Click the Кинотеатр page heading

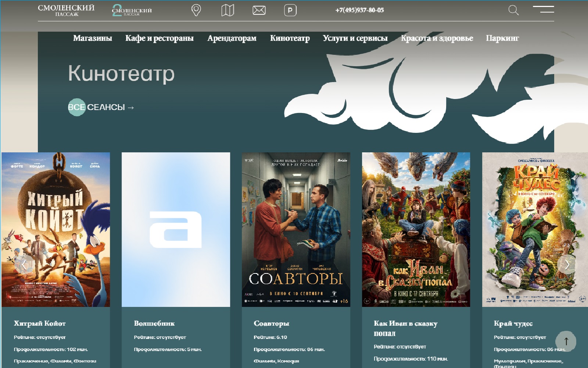pos(121,73)
